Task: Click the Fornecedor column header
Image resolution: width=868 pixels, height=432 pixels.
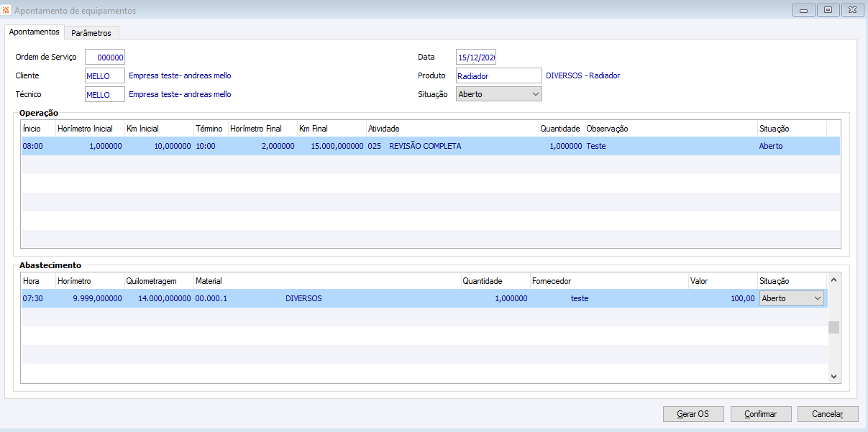Action: (x=609, y=281)
